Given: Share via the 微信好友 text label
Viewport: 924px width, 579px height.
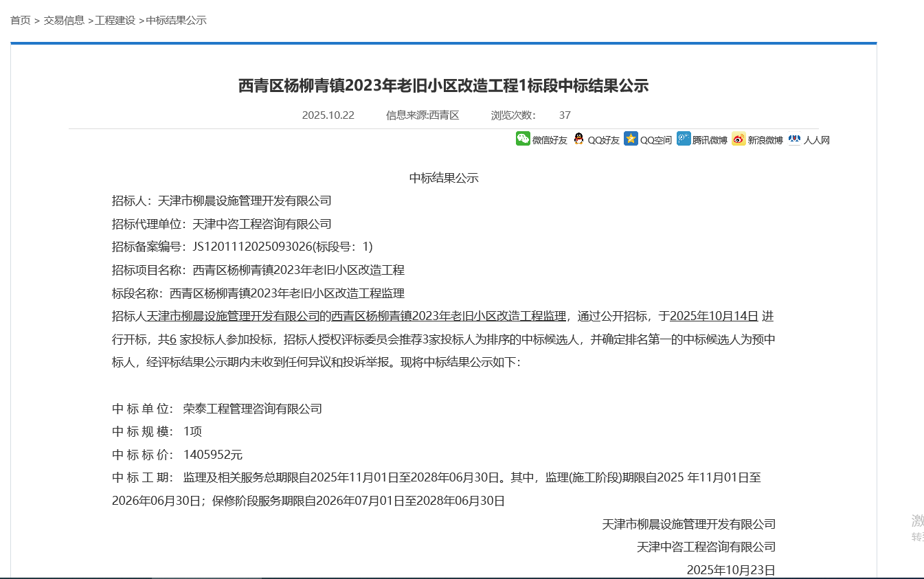Looking at the screenshot, I should tap(550, 140).
